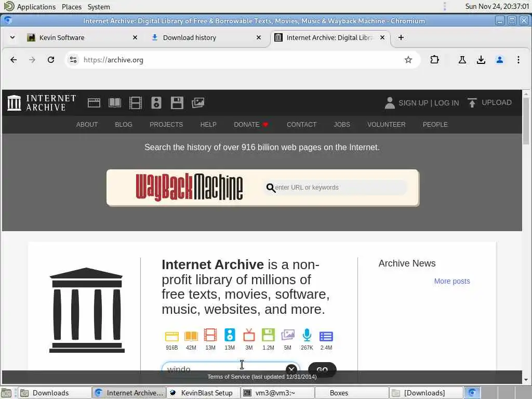Open the browser downloads icon

(481, 60)
